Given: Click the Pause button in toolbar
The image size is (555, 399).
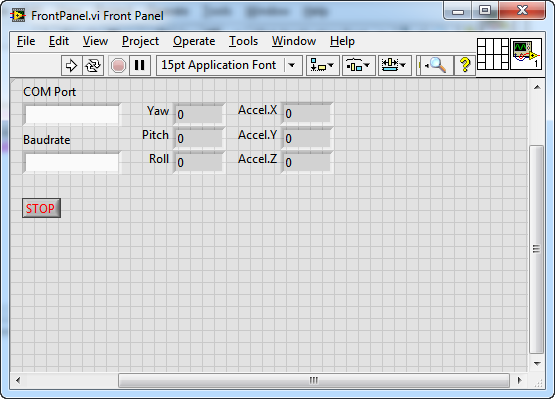Looking at the screenshot, I should point(140,65).
